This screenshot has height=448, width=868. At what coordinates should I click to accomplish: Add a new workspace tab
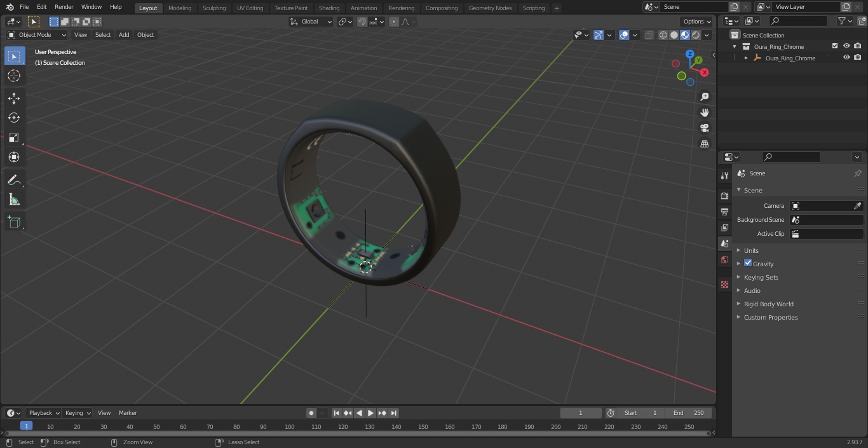(557, 8)
